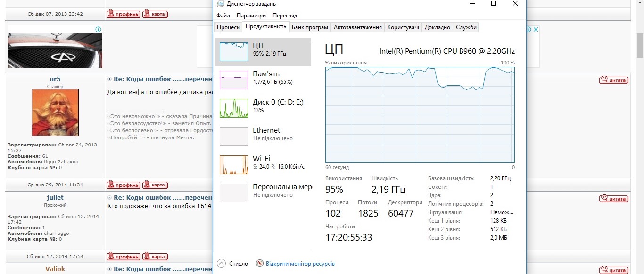Click карта button beside Сб дек 07, 2013
Image resolution: width=644 pixels, height=274 pixels.
pos(155,14)
